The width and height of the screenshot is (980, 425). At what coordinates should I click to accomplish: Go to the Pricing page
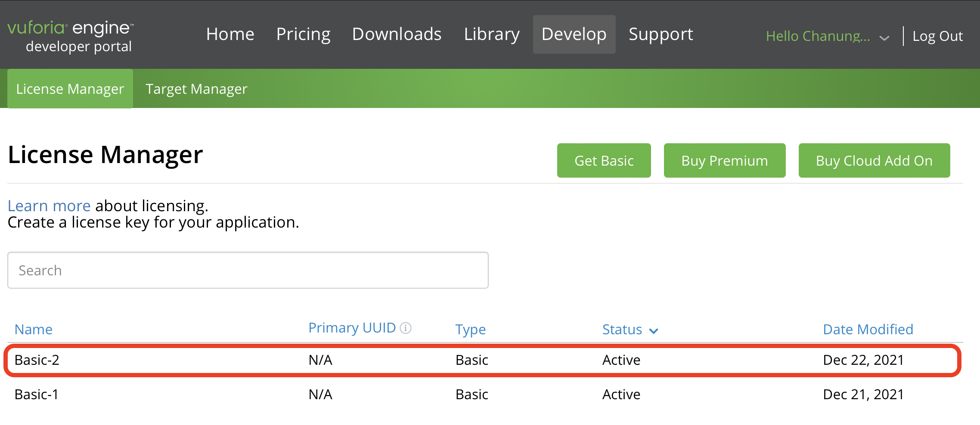(304, 34)
